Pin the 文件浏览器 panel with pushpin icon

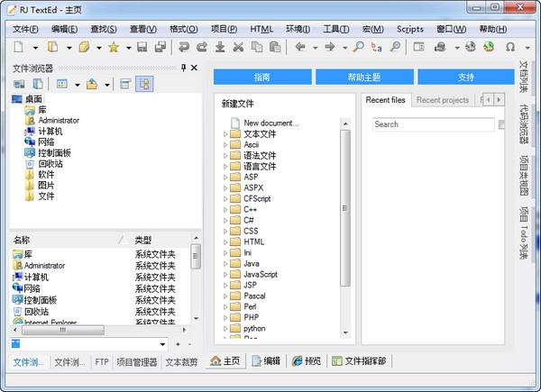coord(184,68)
